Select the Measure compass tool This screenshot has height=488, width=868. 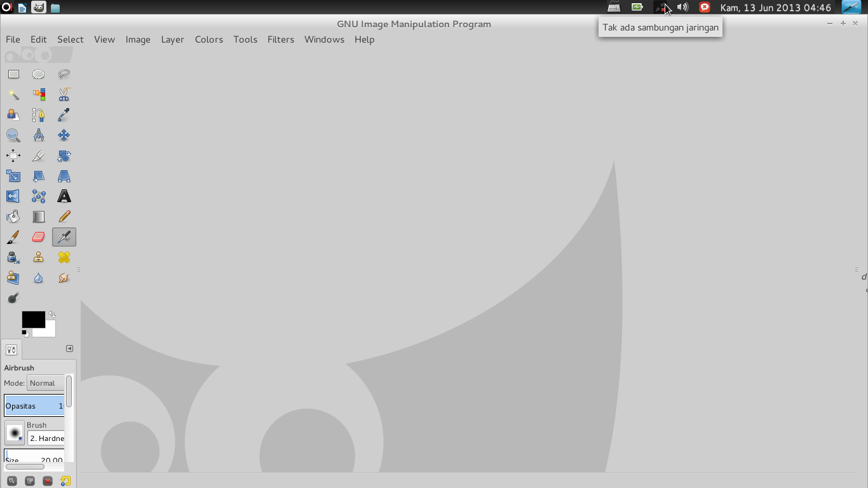pyautogui.click(x=39, y=135)
